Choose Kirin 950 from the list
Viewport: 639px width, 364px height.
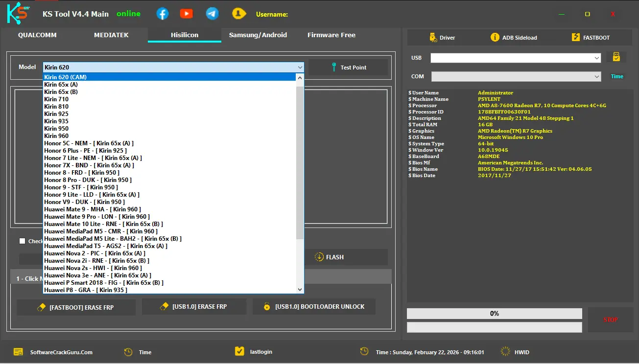169,129
